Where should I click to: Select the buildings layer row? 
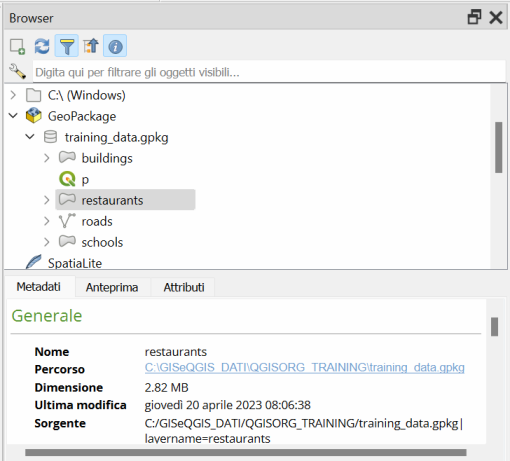coord(107,158)
